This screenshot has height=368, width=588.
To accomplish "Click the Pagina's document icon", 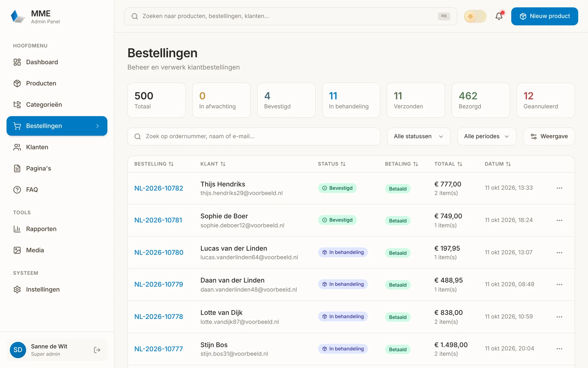I will [17, 168].
